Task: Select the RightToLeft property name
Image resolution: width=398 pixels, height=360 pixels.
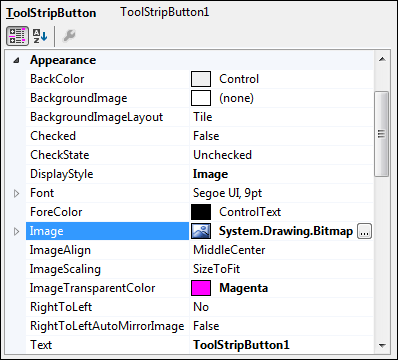Action: pyautogui.click(x=61, y=307)
